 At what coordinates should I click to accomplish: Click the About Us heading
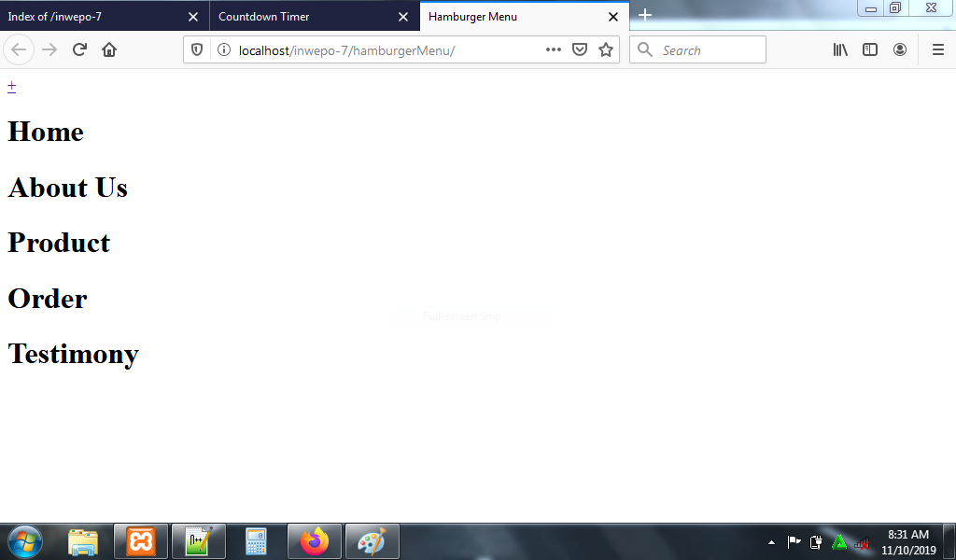pos(67,187)
